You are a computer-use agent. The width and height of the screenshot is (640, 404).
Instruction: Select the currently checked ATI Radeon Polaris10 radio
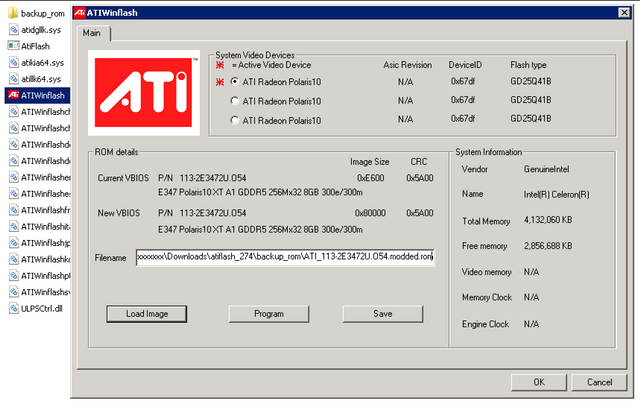point(234,81)
